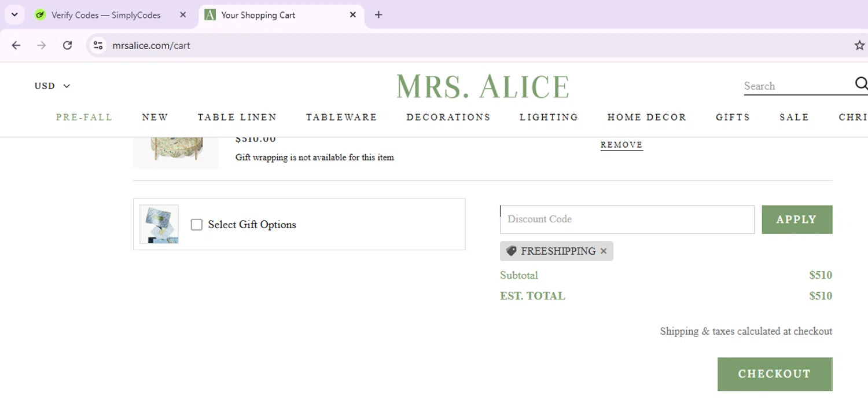Click the Discount Code input field
The image size is (868, 410).
627,219
